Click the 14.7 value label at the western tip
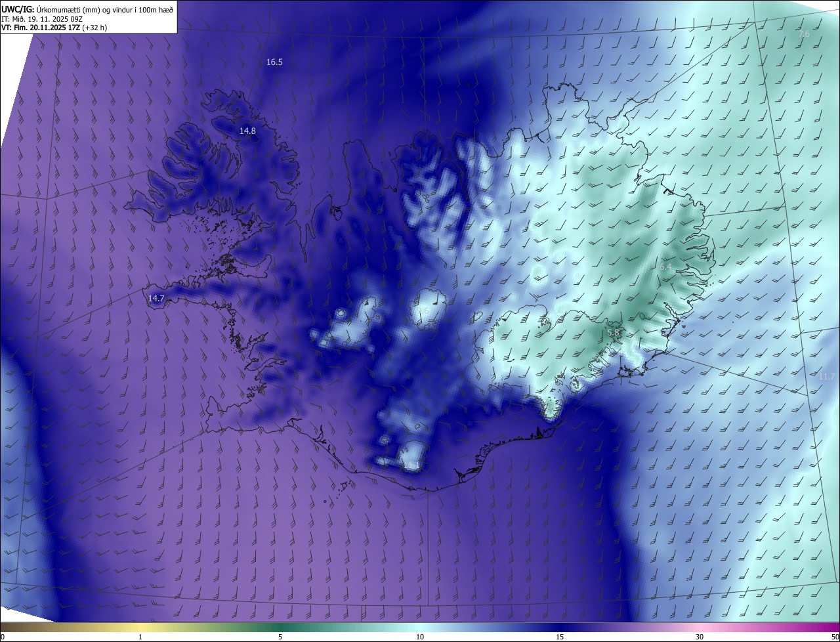Viewport: 840px width, 642px height. (x=156, y=298)
